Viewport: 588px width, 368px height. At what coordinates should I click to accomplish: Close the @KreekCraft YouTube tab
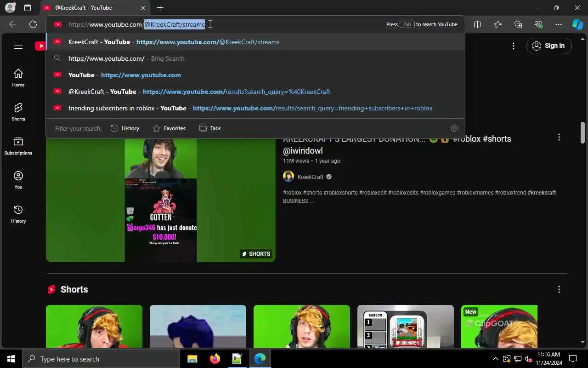(x=143, y=8)
